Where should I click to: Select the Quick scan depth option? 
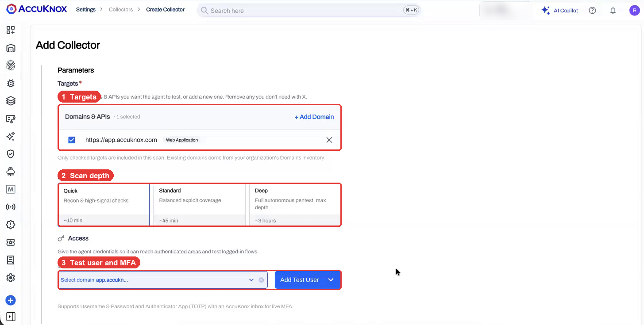[104, 205]
